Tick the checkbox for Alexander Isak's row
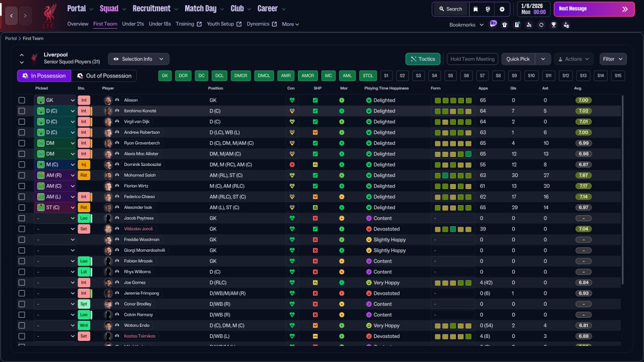 22,207
